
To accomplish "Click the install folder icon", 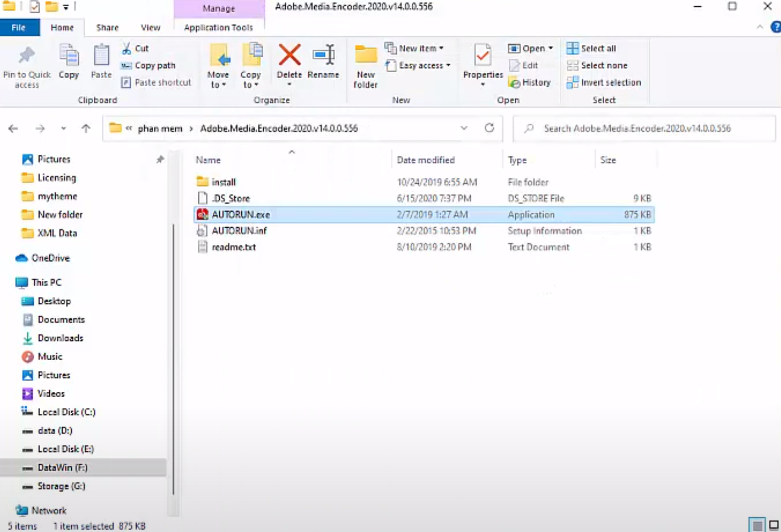I will pos(202,182).
